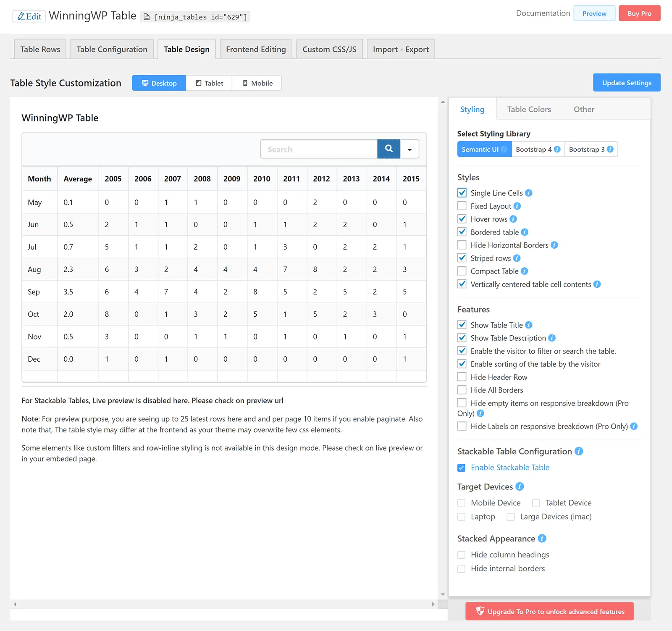The width and height of the screenshot is (672, 631).
Task: Click info icon beside Stackable Table Configuration
Action: coord(579,451)
